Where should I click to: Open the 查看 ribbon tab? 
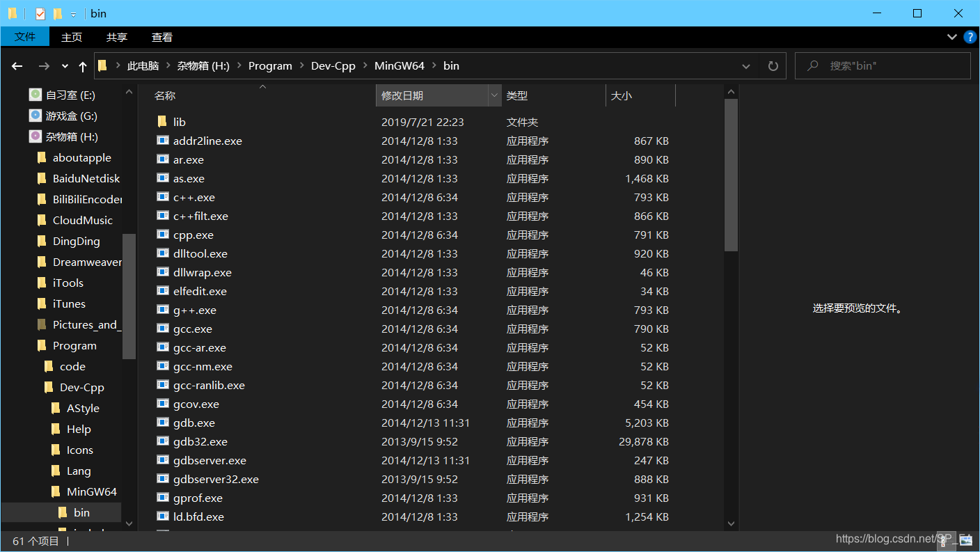[x=162, y=37]
